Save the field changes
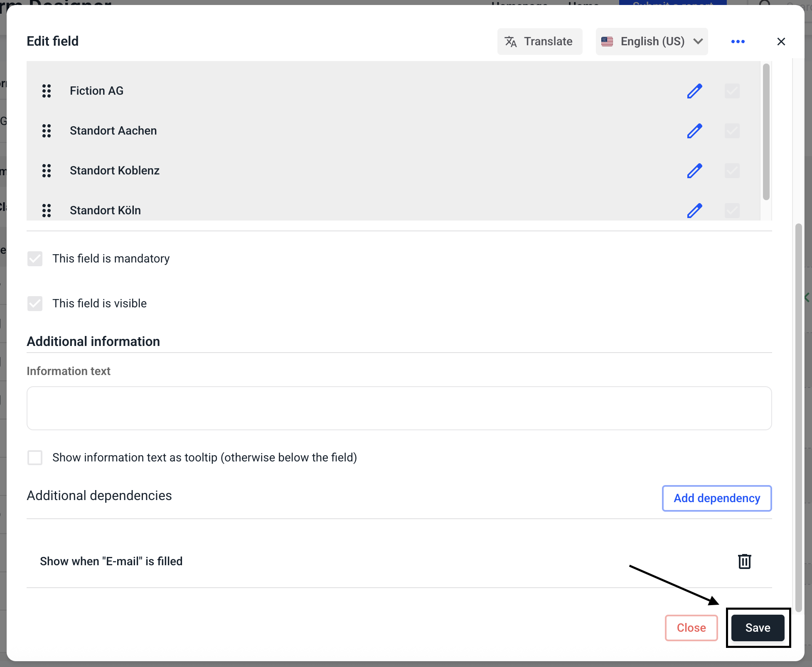 coord(757,628)
